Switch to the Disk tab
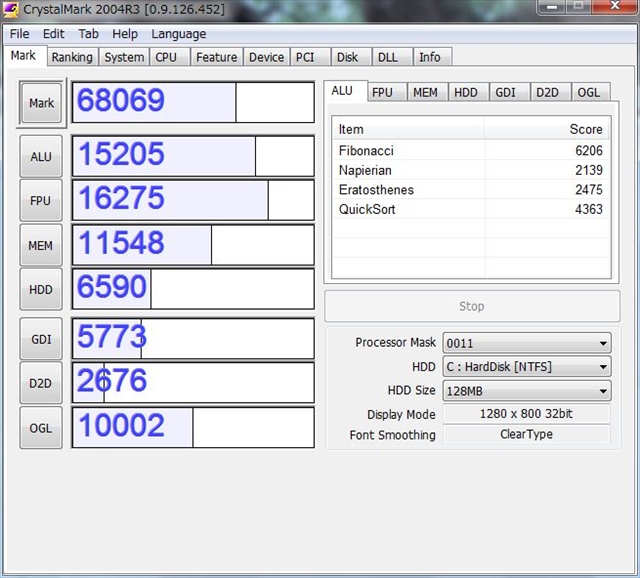Screen dimensions: 640x578 (x=351, y=57)
